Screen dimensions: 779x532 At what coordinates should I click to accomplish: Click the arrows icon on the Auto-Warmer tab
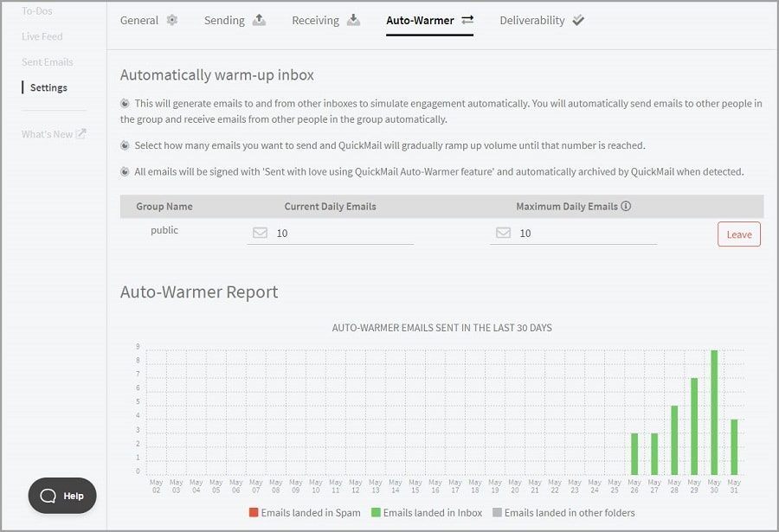(x=467, y=19)
